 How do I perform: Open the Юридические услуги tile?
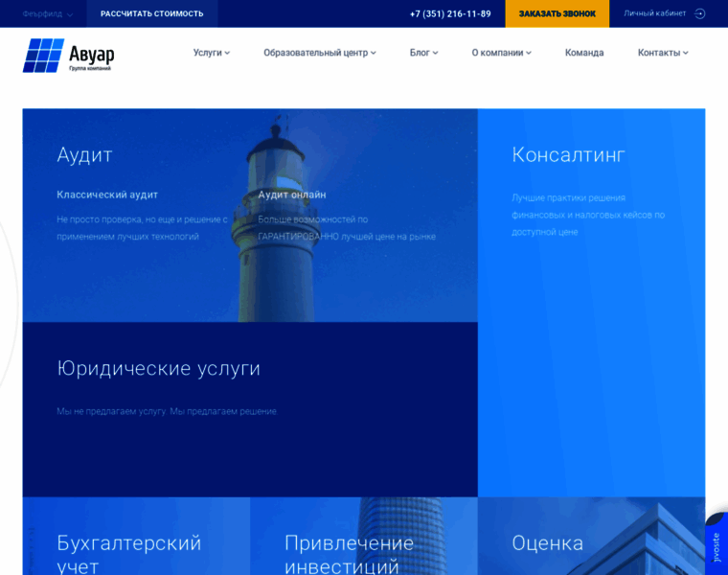pos(250,409)
